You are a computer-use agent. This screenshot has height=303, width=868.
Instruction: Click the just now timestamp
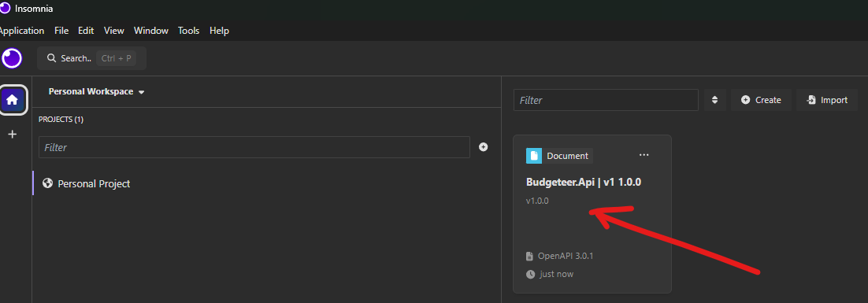click(556, 274)
